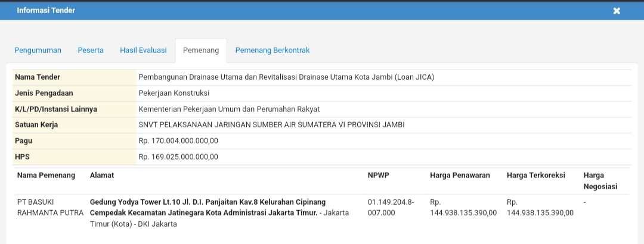The height and width of the screenshot is (244, 644).
Task: Click the Satuan Kerja label
Action: click(36, 124)
